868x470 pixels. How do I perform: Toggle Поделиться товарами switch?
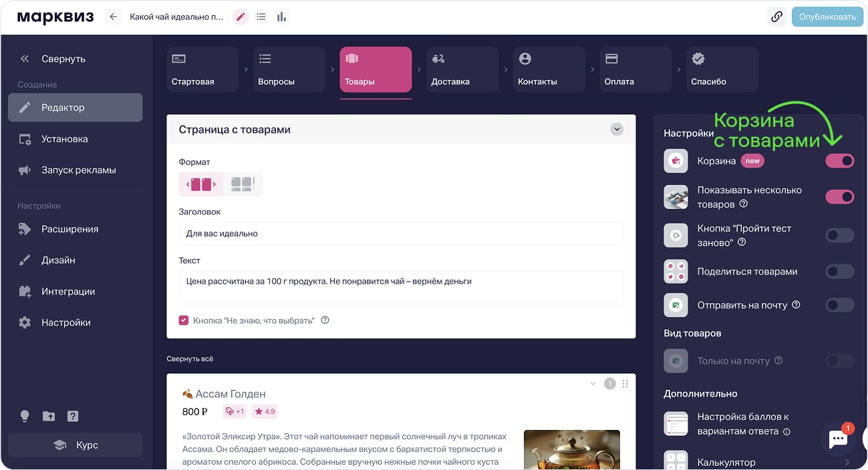click(840, 272)
